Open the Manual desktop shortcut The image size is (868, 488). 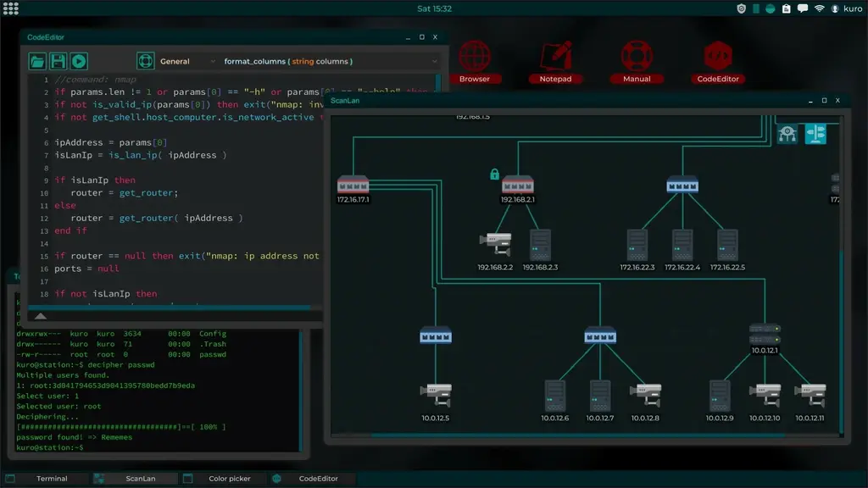pos(637,60)
